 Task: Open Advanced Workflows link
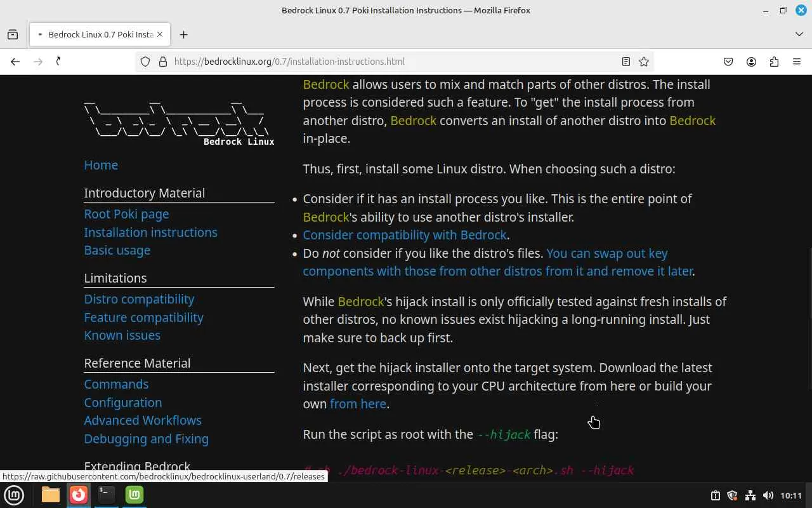[x=143, y=420]
